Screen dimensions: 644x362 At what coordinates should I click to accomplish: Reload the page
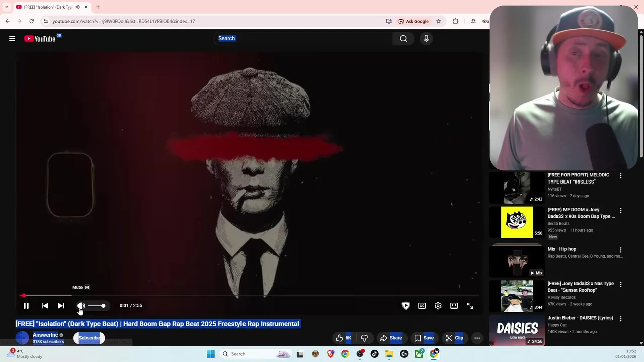[x=31, y=21]
